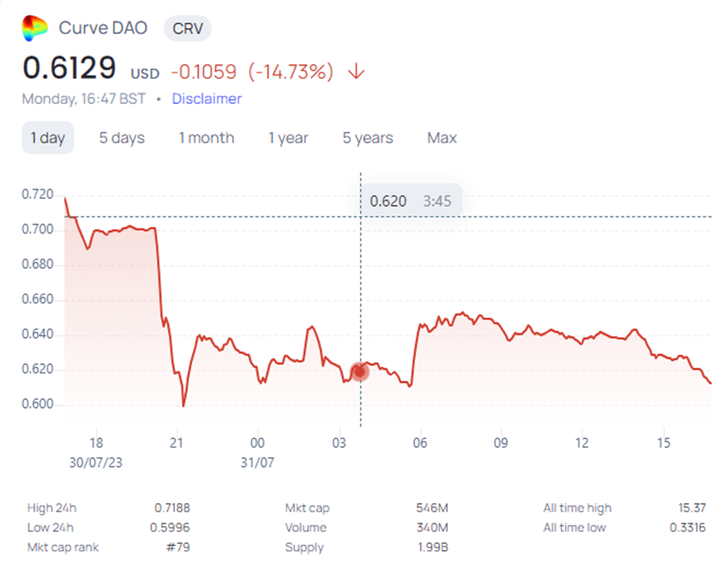Switch to the 1 month range tab
Screen dimensions: 728x571
207,138
